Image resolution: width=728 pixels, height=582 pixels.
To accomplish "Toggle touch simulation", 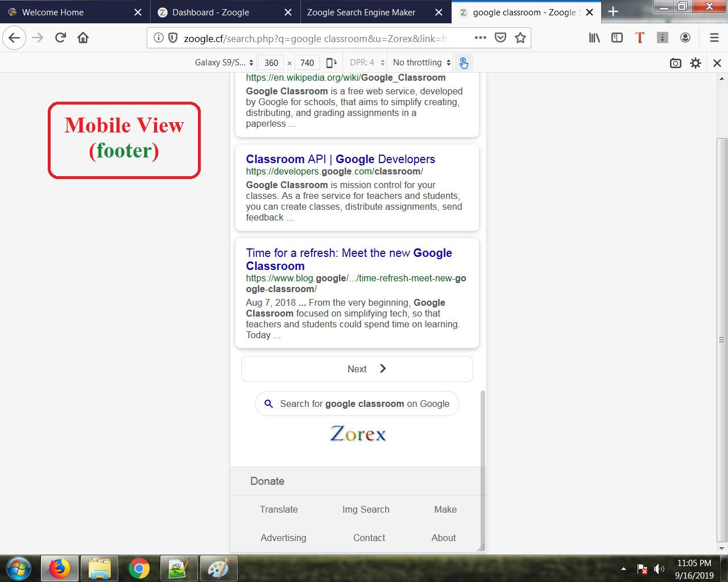I will tap(464, 63).
